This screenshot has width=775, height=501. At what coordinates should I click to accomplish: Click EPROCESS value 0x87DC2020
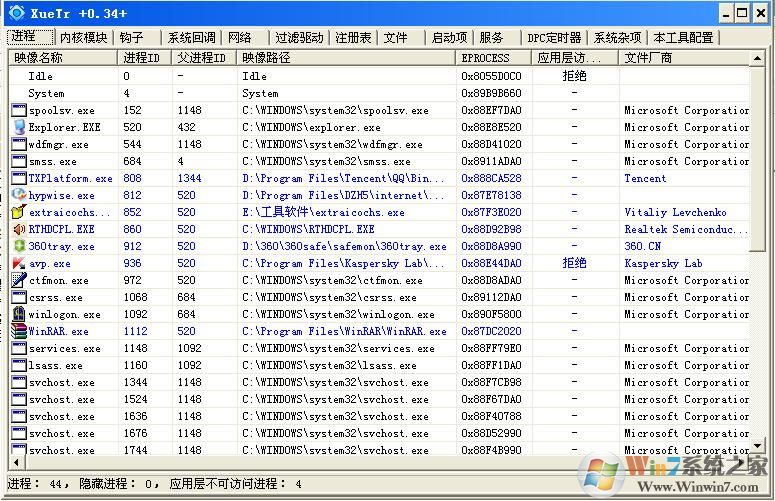point(491,331)
